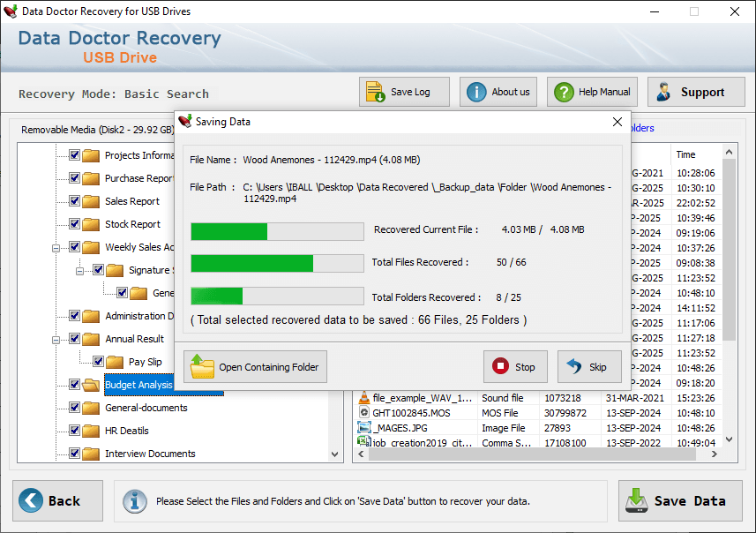Close the Saving Data dialog
Image resolution: width=756 pixels, height=533 pixels.
point(618,122)
